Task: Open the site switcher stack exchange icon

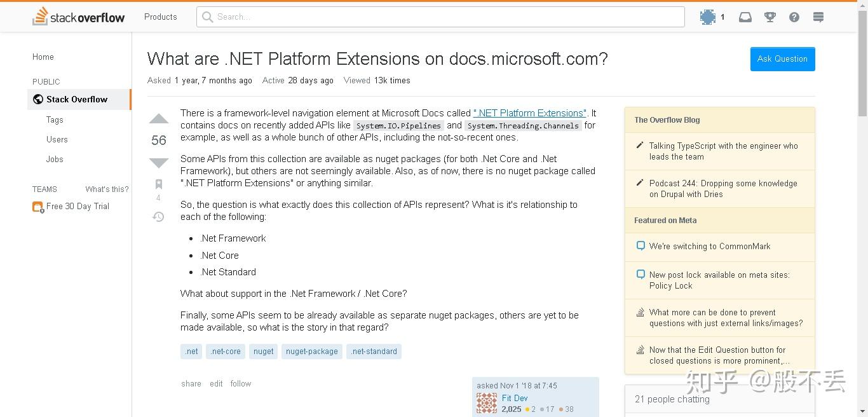Action: point(818,17)
